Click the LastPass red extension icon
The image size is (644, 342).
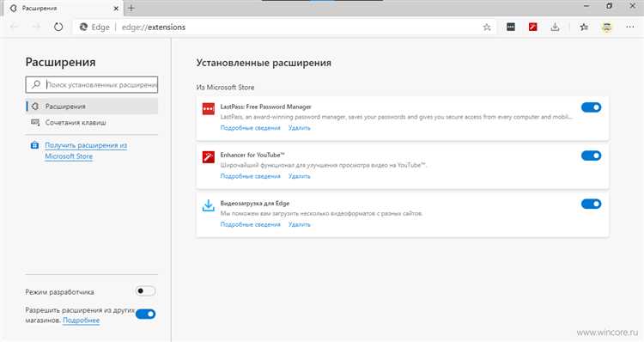click(209, 109)
